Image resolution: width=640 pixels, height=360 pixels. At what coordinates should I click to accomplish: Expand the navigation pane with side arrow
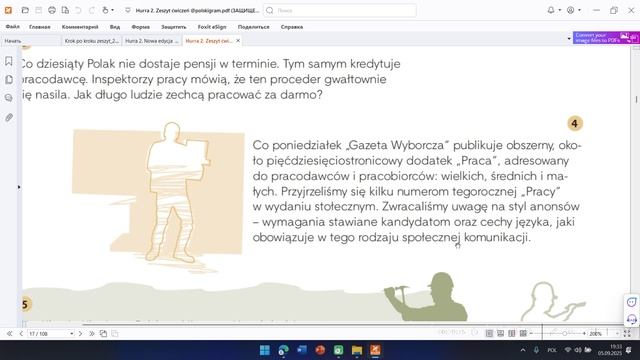pyautogui.click(x=19, y=187)
